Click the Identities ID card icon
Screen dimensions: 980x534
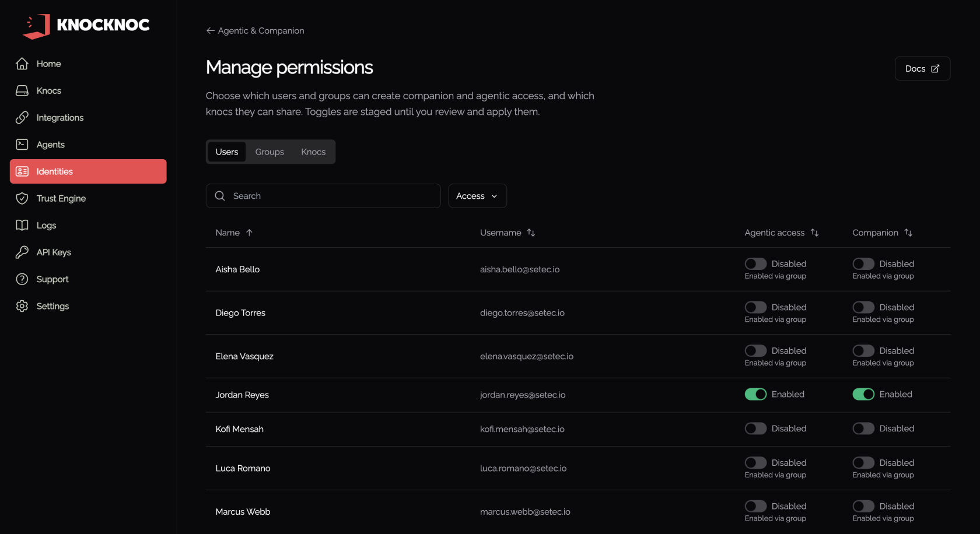coord(22,171)
